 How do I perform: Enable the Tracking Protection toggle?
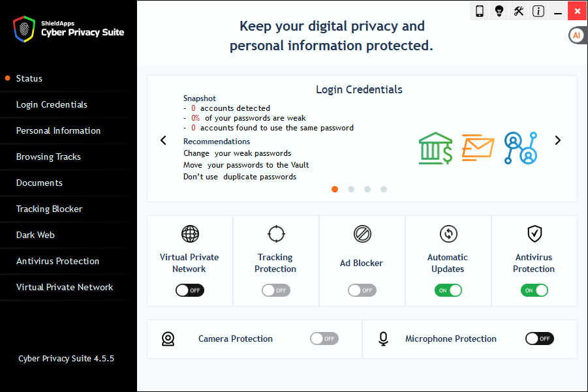[276, 290]
